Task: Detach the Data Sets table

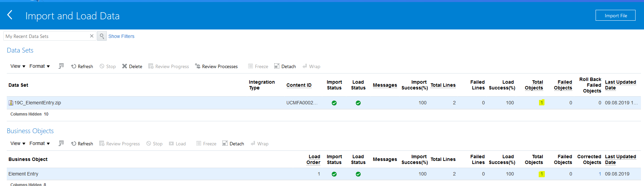Action: [x=285, y=66]
